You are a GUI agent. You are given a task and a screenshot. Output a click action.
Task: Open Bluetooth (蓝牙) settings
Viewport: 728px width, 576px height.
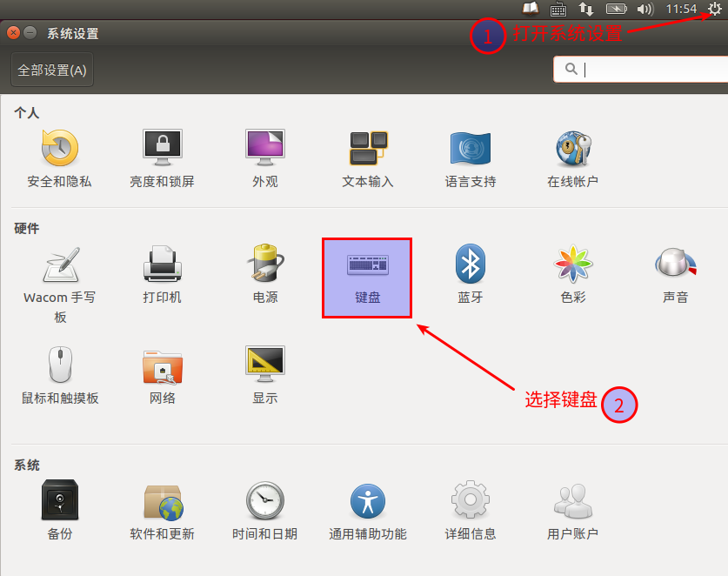point(471,274)
